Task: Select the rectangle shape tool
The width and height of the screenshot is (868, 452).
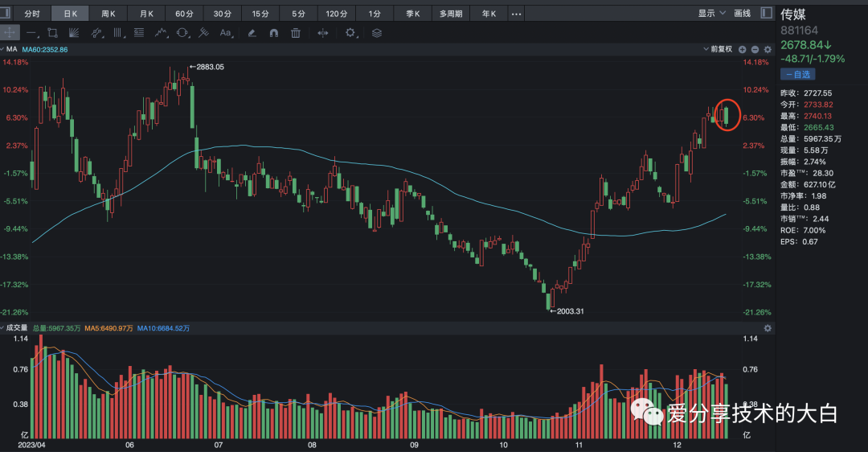Action: [x=53, y=33]
